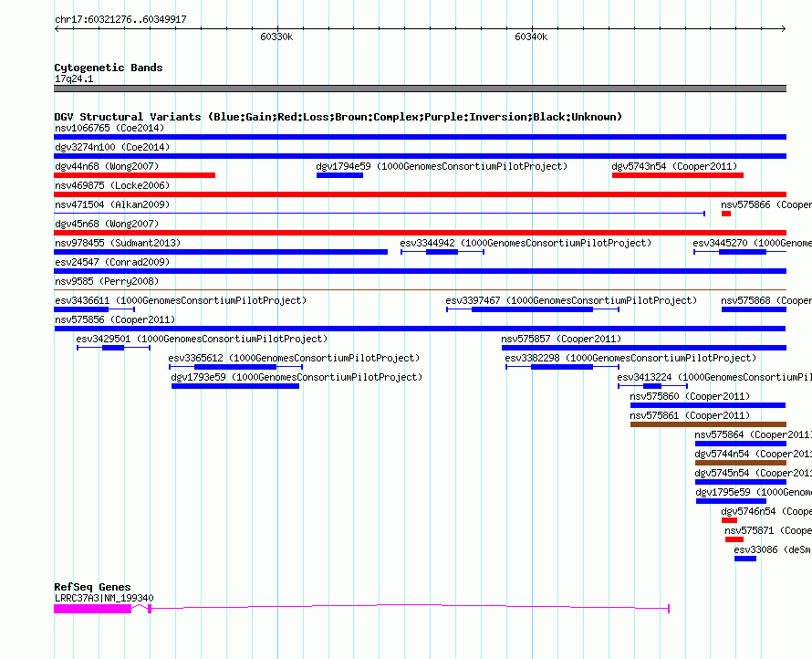Click the esv3397467 variant bar

point(533,309)
